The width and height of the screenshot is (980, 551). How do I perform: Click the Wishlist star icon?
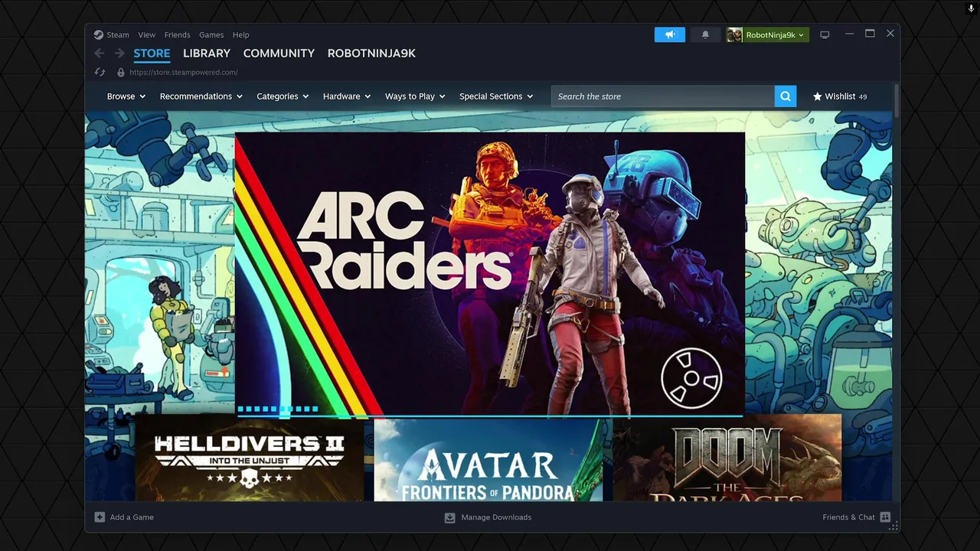point(817,96)
